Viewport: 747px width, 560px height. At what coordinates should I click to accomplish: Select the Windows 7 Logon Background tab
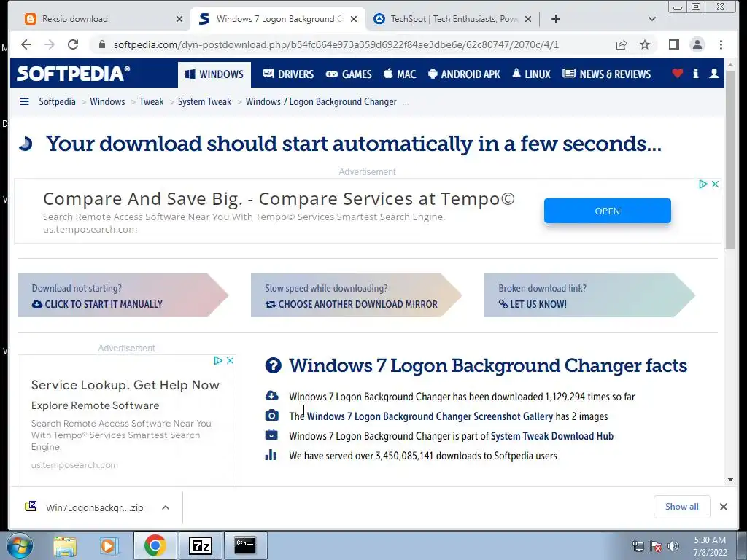278,19
